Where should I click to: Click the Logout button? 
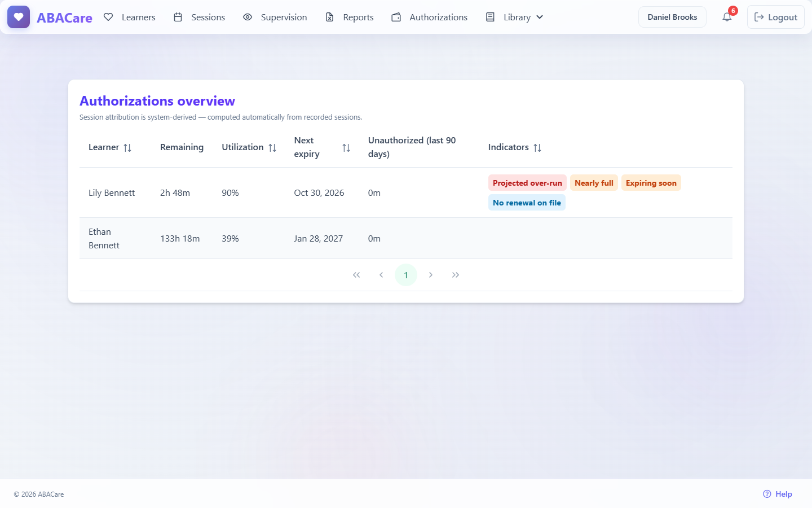coord(776,17)
